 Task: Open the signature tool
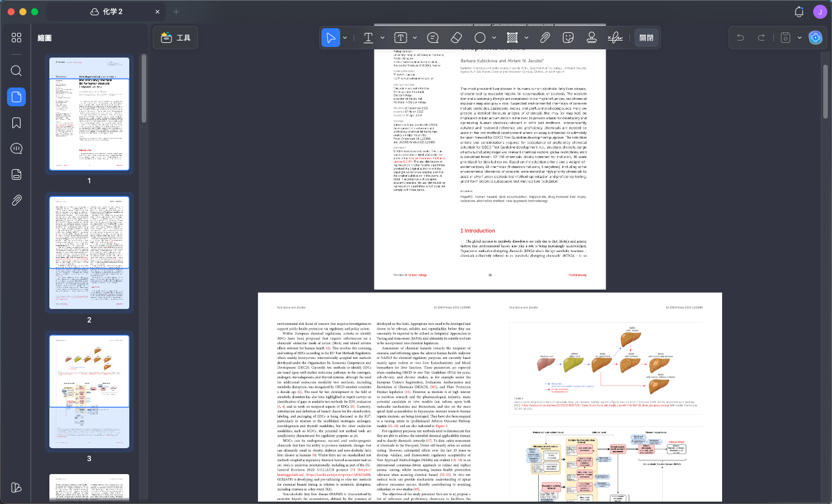click(x=615, y=38)
